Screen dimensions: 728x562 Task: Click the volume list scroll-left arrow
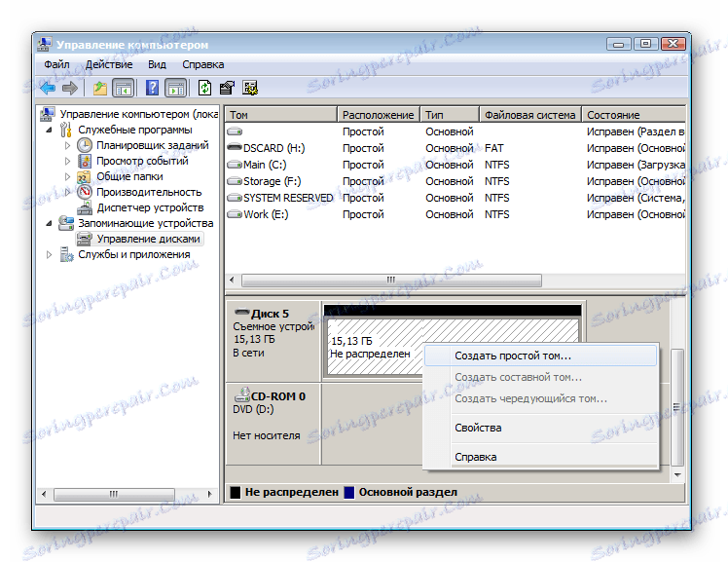[232, 281]
